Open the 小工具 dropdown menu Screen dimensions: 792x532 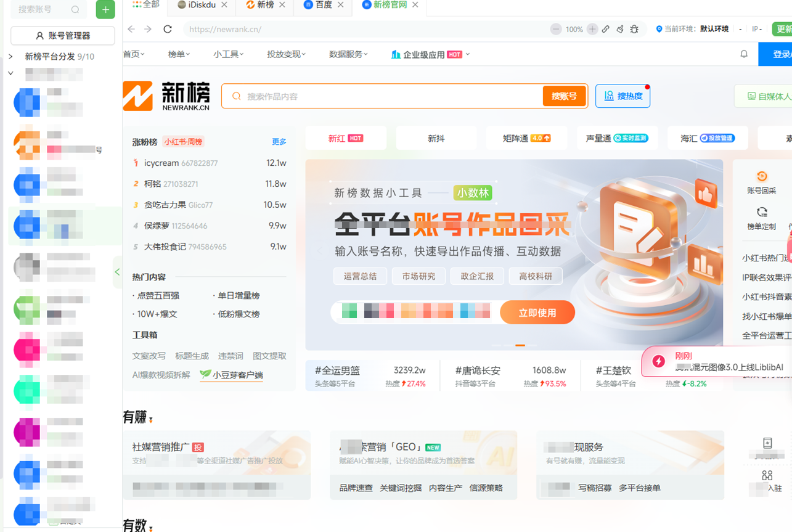click(x=228, y=54)
